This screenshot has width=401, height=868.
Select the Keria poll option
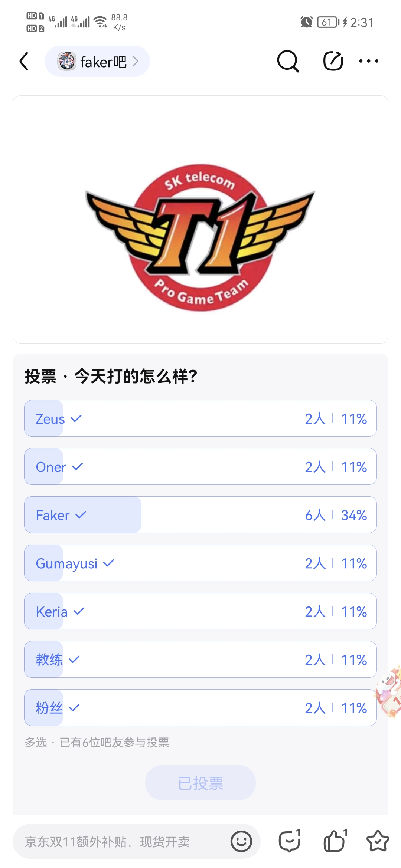click(x=200, y=611)
